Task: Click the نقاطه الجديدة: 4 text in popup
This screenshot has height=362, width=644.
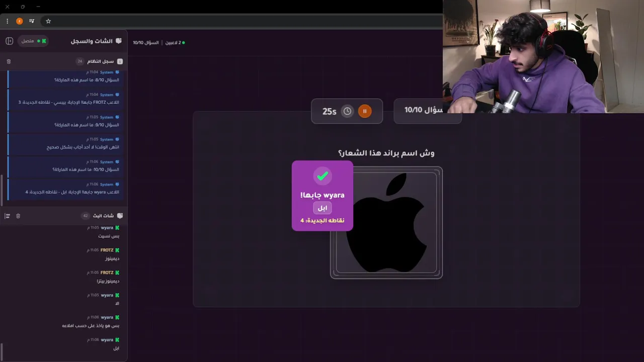Action: [x=323, y=221]
